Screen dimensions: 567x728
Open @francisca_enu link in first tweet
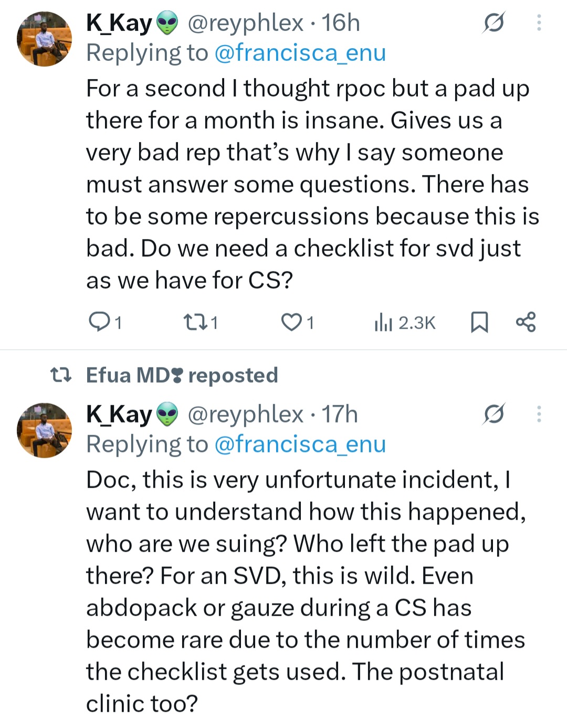[x=300, y=53]
